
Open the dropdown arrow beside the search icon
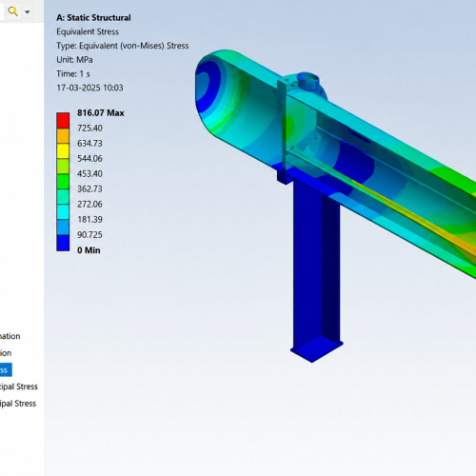[28, 12]
